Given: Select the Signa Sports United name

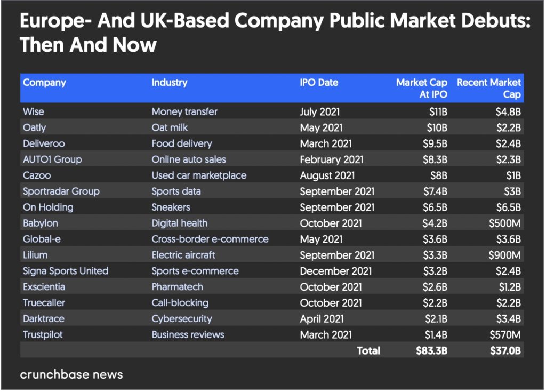Looking at the screenshot, I should tap(66, 271).
